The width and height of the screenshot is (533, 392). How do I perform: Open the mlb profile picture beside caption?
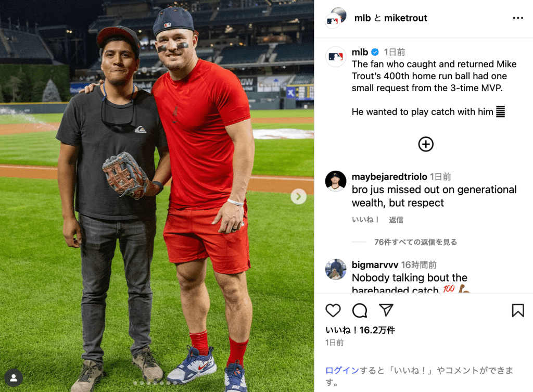336,57
